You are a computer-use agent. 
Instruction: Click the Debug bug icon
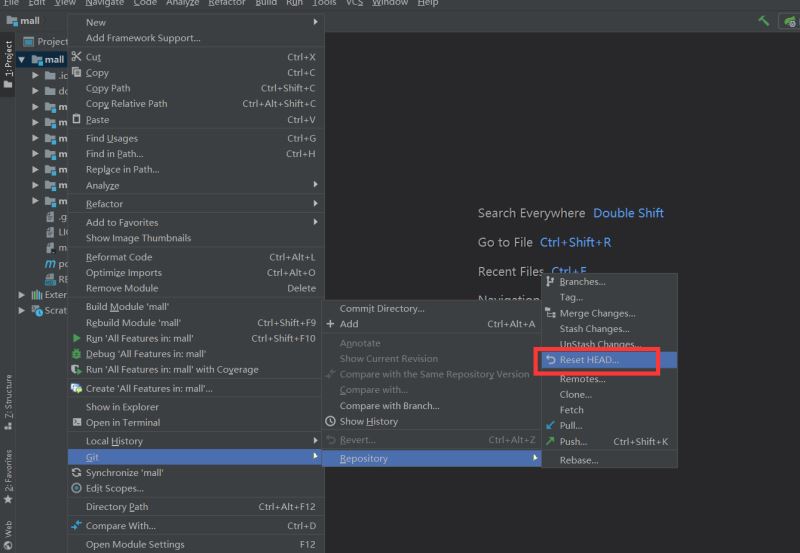point(76,354)
